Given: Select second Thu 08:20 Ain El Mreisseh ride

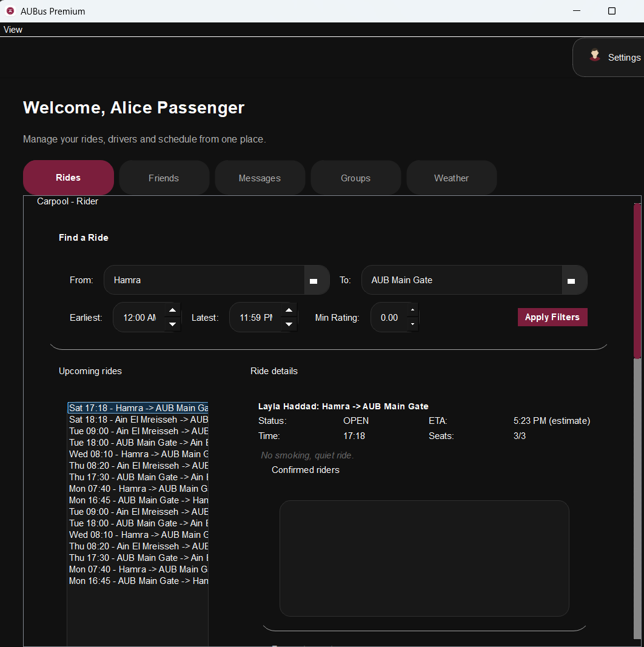Looking at the screenshot, I should (138, 546).
